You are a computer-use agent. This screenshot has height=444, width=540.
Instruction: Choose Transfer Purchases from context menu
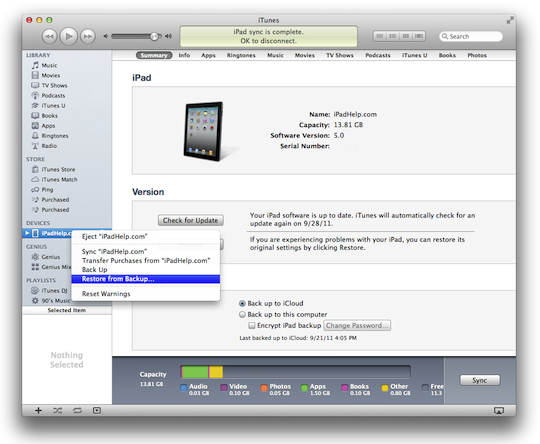click(x=146, y=261)
